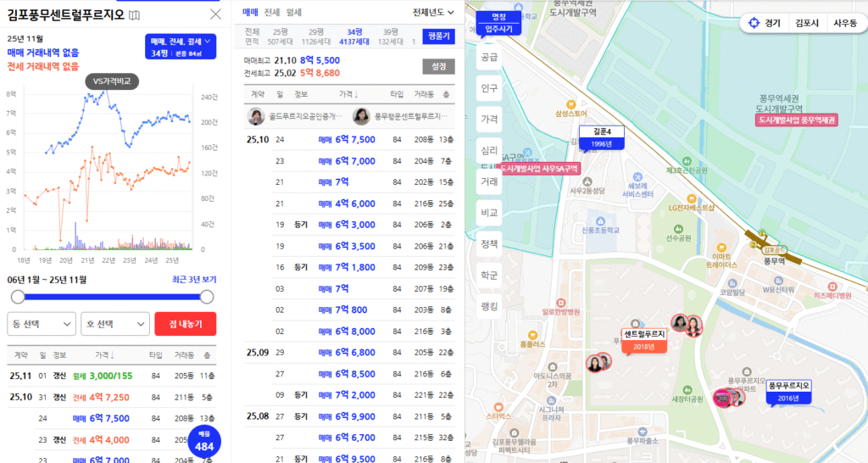The width and height of the screenshot is (868, 463).
Task: Close the 김포풍무센트럴푸르지오 detail panel
Action: [x=216, y=14]
